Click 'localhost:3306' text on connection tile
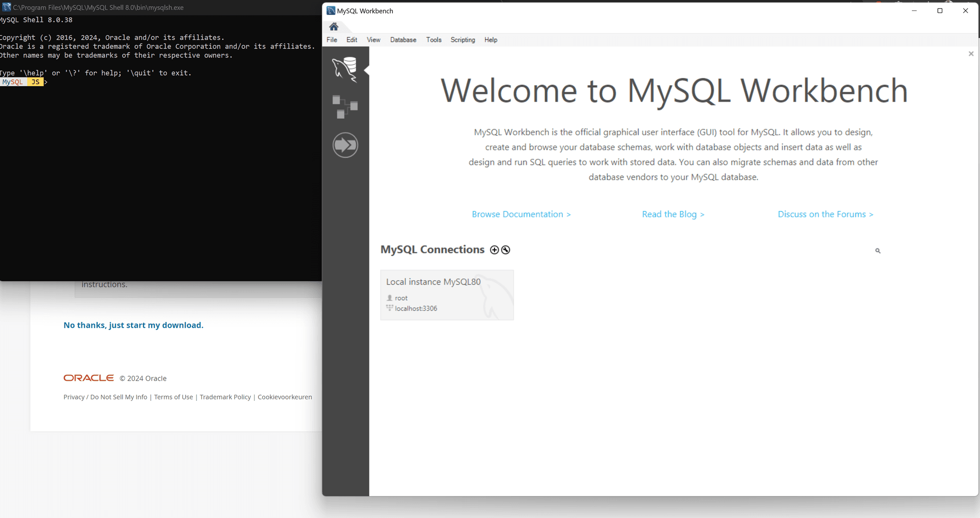This screenshot has height=518, width=980. point(416,309)
